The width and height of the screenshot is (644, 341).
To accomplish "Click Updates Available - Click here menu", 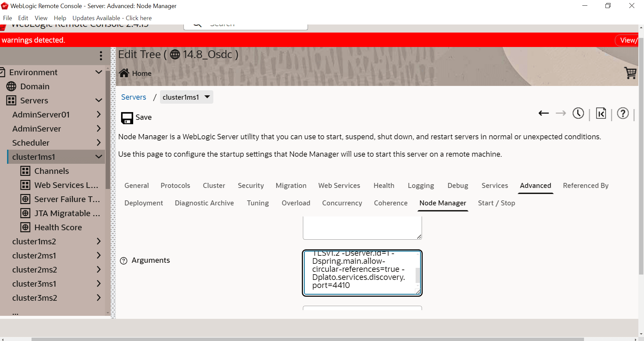I will click(x=112, y=18).
